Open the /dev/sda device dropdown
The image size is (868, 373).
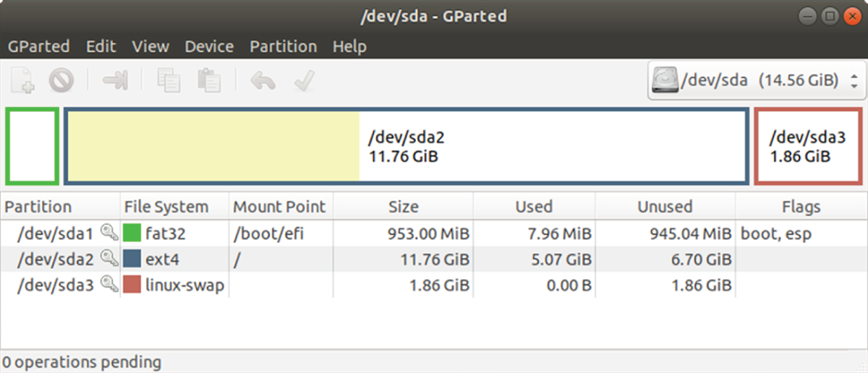point(756,80)
